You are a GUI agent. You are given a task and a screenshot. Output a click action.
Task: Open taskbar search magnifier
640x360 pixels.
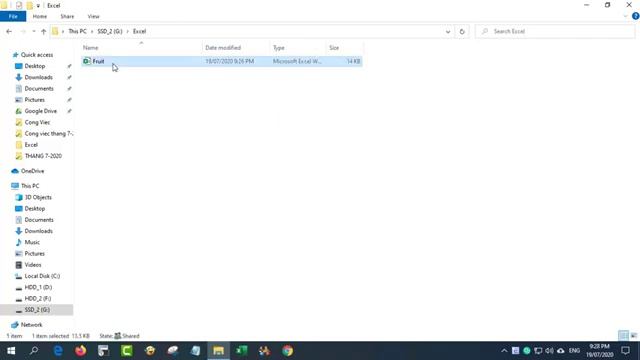point(34,351)
